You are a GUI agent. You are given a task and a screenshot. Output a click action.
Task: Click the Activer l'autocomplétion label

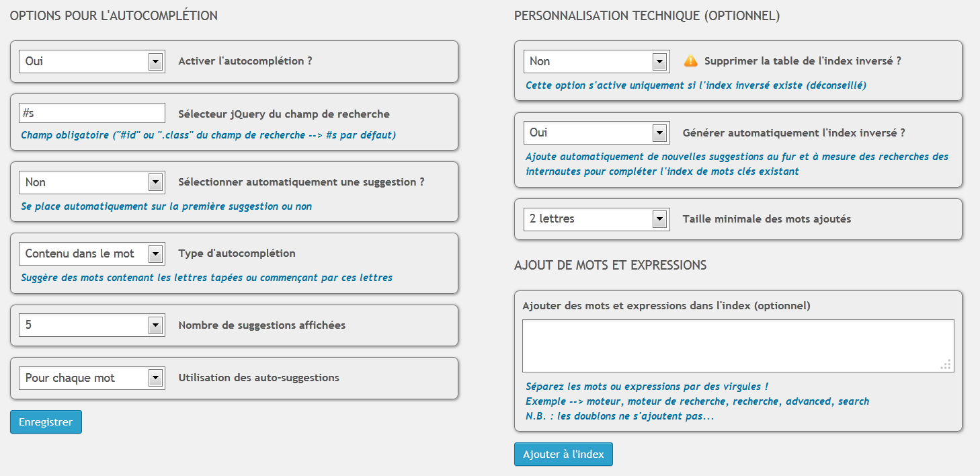[245, 61]
